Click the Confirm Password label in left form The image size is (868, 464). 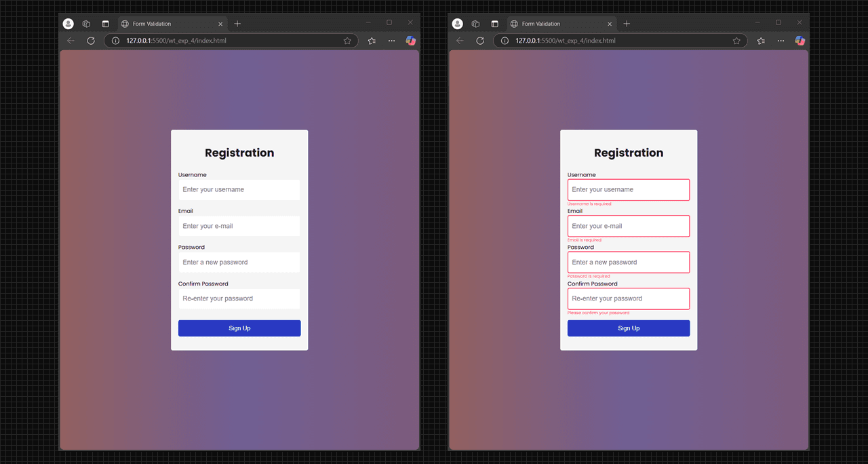(x=203, y=284)
